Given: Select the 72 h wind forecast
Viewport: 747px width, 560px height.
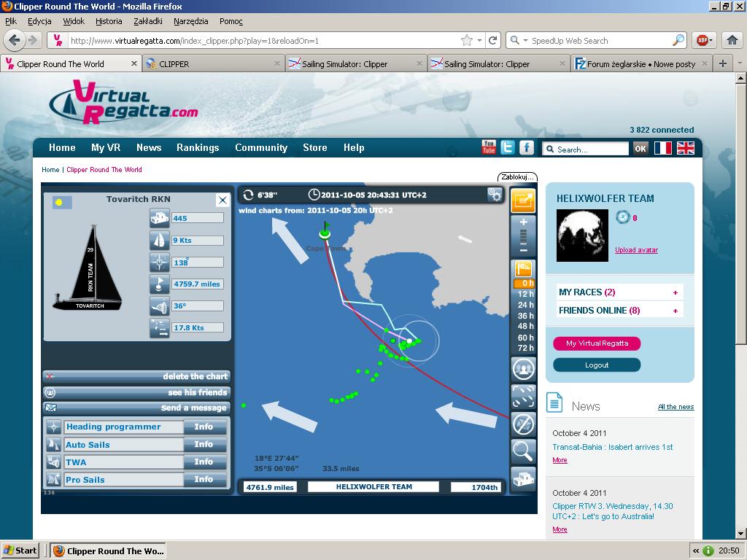Looking at the screenshot, I should click(525, 348).
